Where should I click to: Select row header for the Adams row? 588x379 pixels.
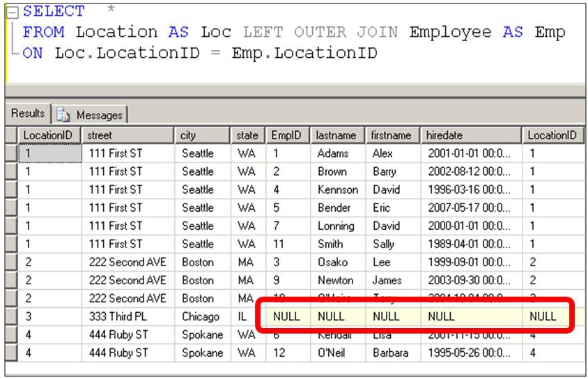click(x=11, y=153)
